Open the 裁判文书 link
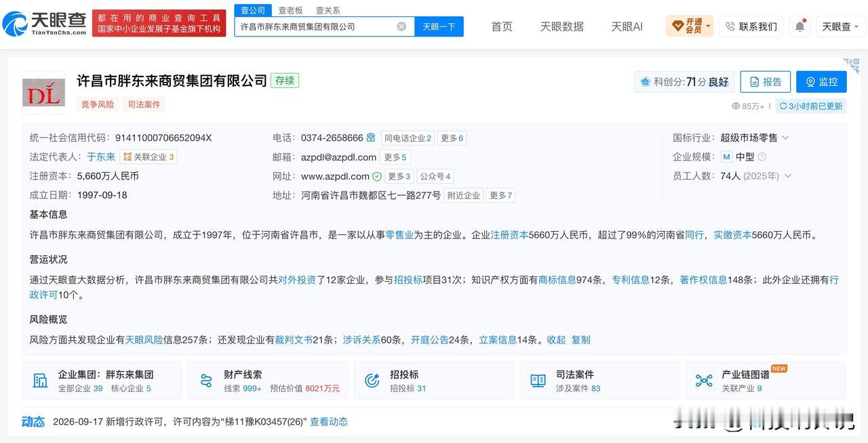Image resolution: width=868 pixels, height=443 pixels. 294,339
